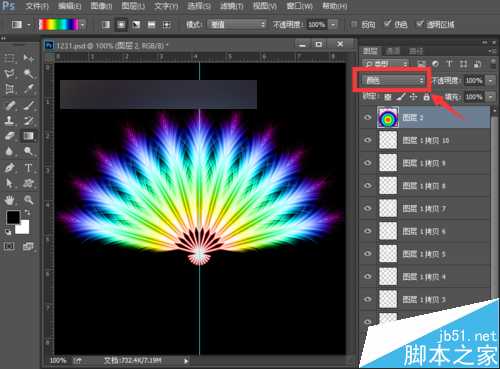Click the rainbow gradient preview swatch
The image size is (500, 369).
59,25
